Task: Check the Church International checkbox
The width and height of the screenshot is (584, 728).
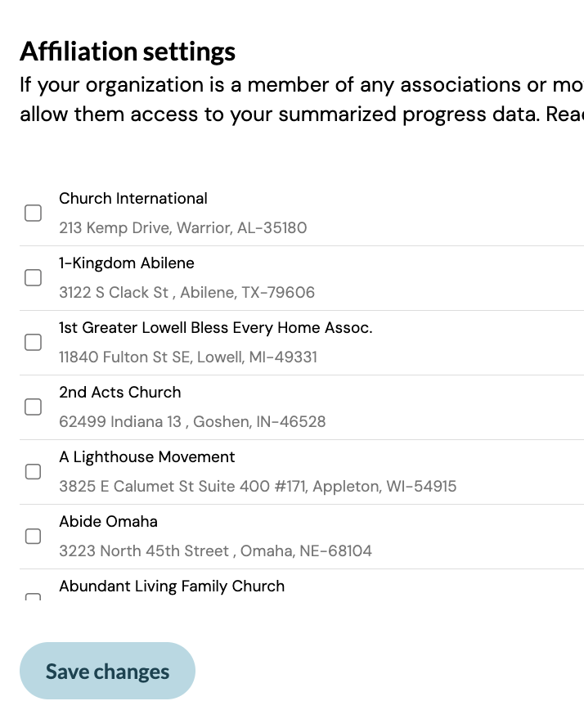Action: 33,213
